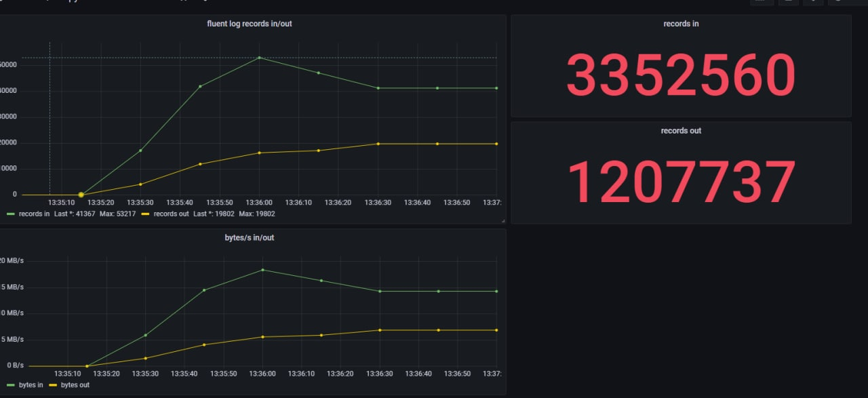Open dashboard settings via the rightmost toolbar icon
This screenshot has height=398, width=868.
(838, 2)
